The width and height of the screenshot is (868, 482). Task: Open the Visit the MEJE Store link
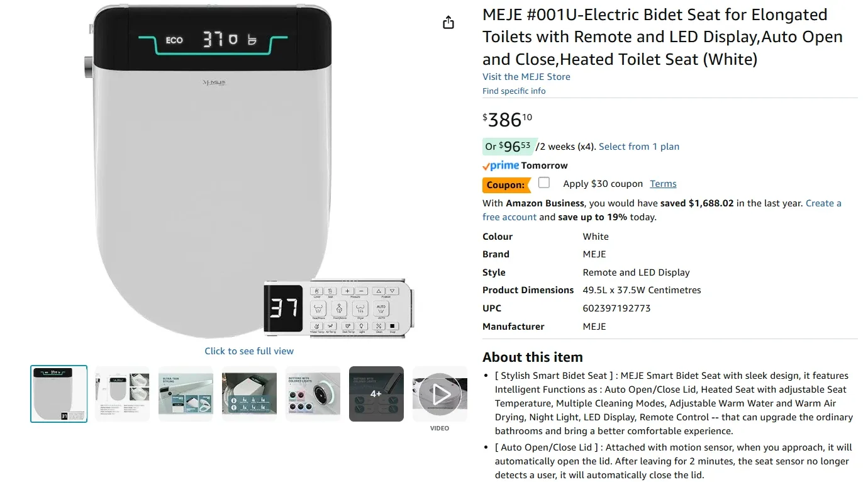tap(526, 76)
